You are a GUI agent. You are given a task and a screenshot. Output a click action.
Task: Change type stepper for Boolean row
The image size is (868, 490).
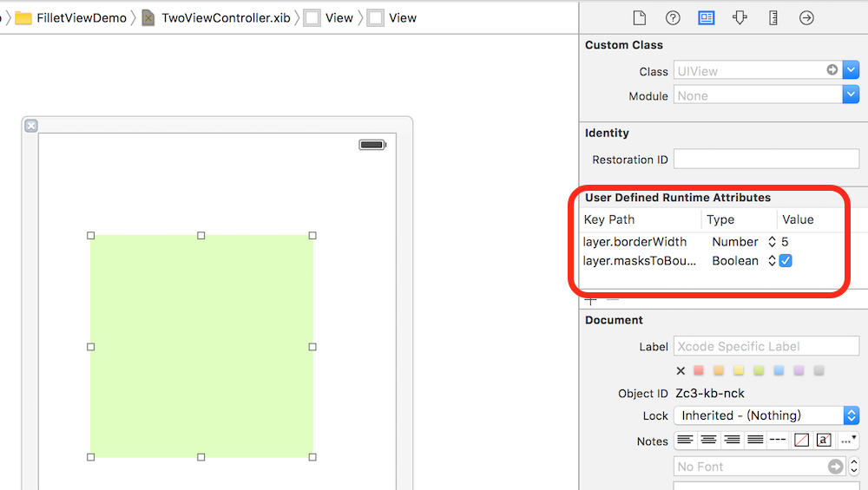(772, 260)
